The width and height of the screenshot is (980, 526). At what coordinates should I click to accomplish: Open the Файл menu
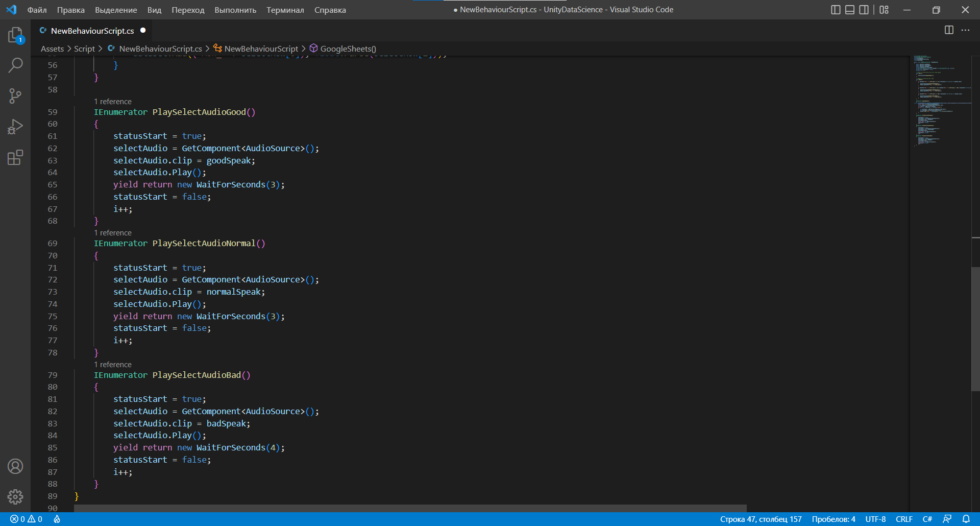(37, 10)
